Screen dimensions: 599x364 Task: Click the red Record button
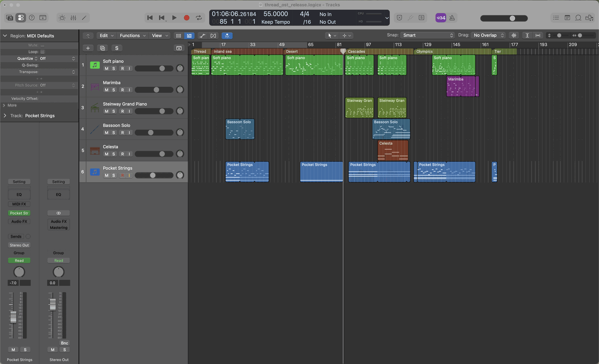186,18
